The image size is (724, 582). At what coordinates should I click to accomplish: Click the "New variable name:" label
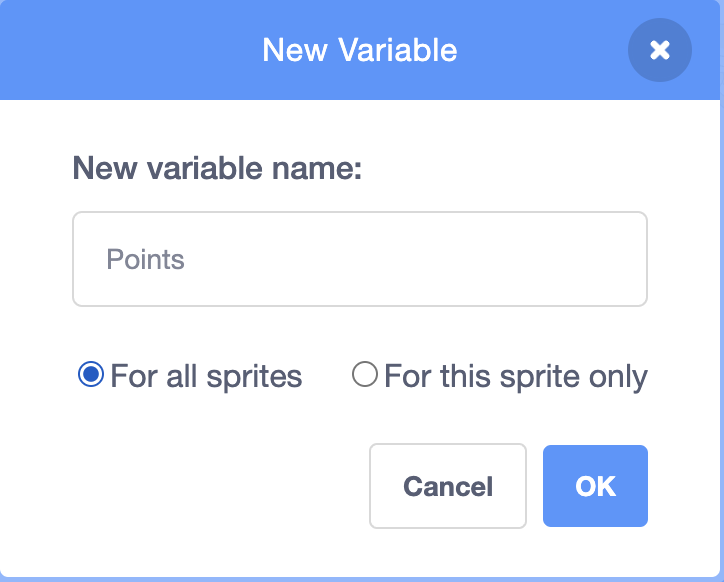pos(217,168)
